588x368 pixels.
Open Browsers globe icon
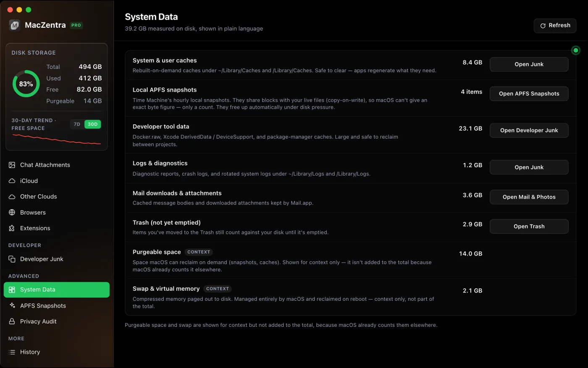point(12,213)
